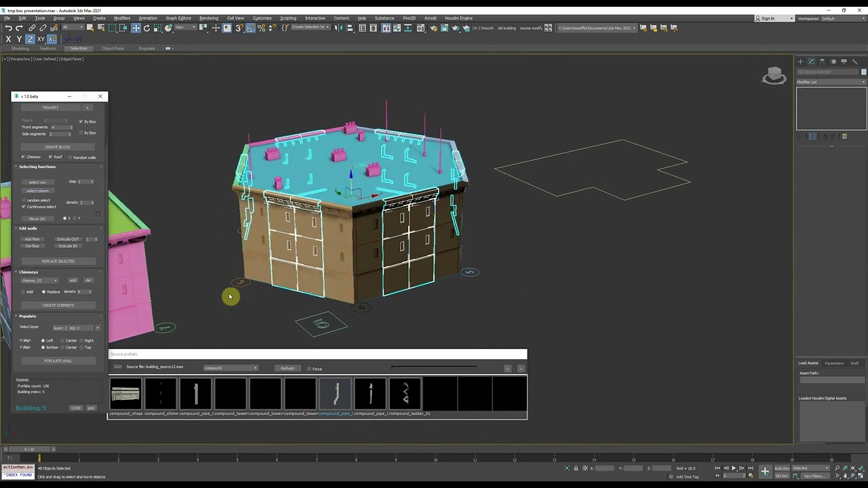
Task: Collapse the Populate rollout
Action: coord(28,316)
